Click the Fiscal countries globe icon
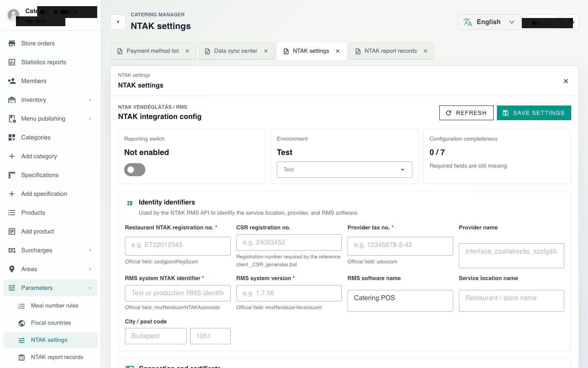Viewport: 588px width, 368px height. tap(22, 323)
